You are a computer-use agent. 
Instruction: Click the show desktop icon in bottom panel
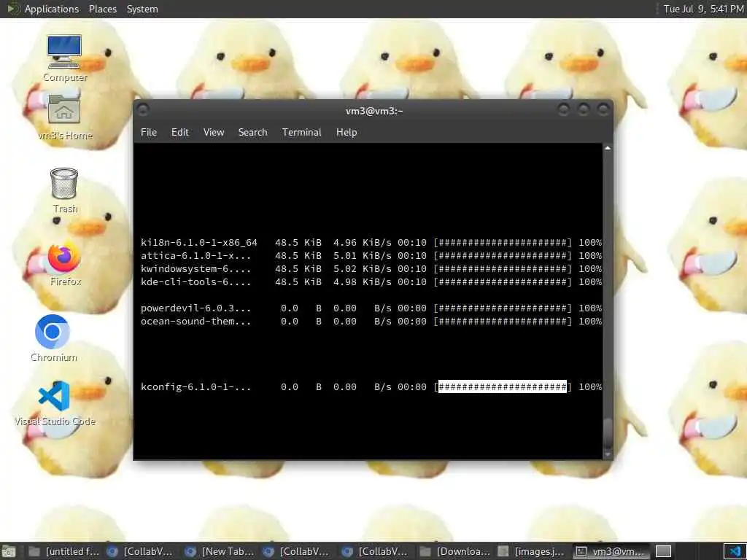9,551
